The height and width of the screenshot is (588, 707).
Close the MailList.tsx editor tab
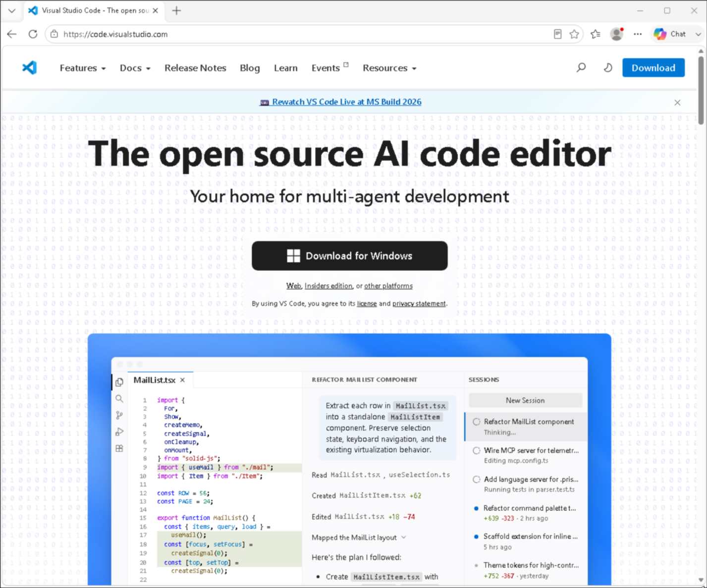tap(182, 380)
